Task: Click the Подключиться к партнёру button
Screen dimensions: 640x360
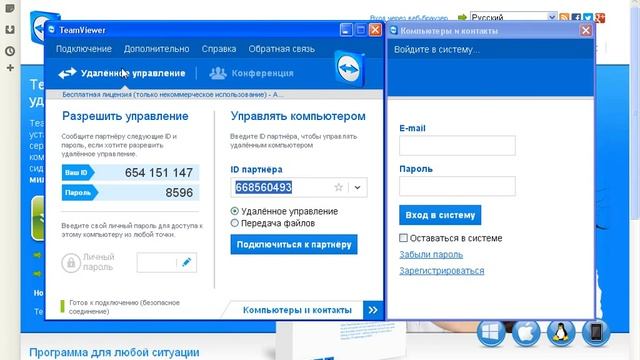Action: tap(294, 244)
